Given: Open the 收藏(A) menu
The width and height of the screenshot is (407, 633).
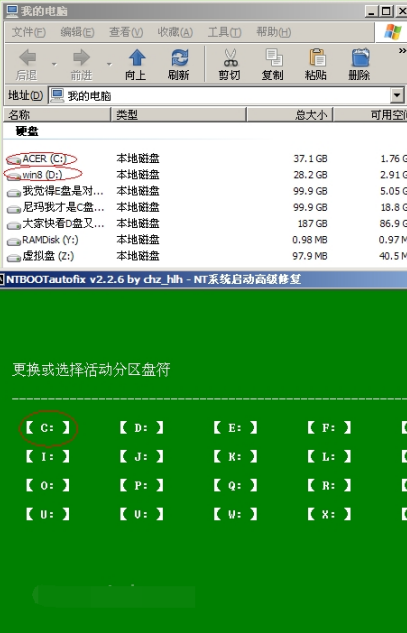Looking at the screenshot, I should point(175,32).
